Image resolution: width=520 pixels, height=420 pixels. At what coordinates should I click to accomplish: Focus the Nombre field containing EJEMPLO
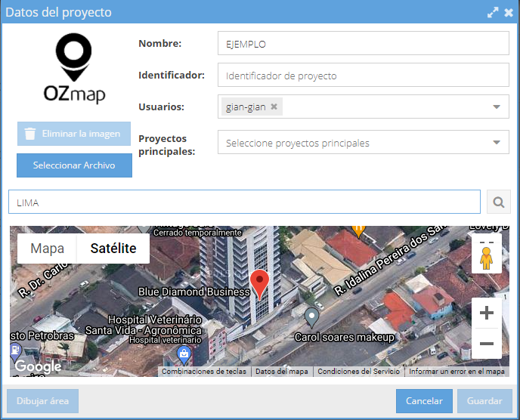[x=363, y=43]
